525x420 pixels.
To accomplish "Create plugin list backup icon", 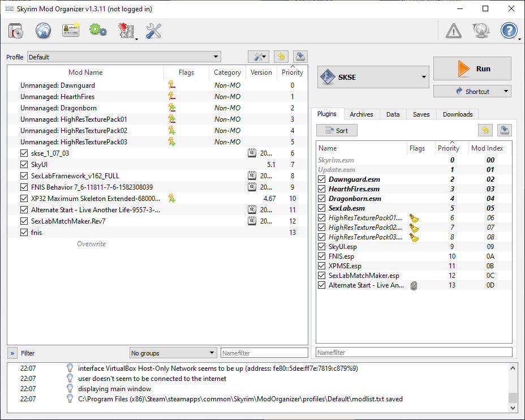I will tap(505, 130).
